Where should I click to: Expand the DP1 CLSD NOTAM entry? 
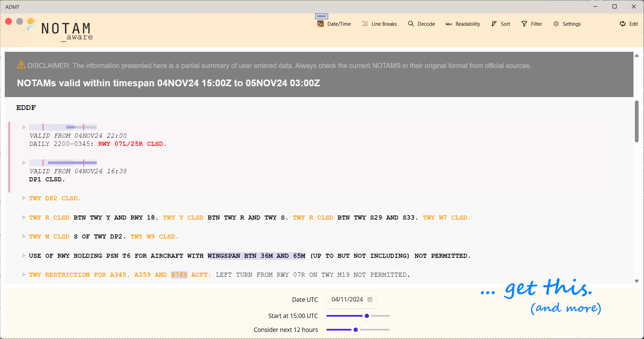(24, 163)
